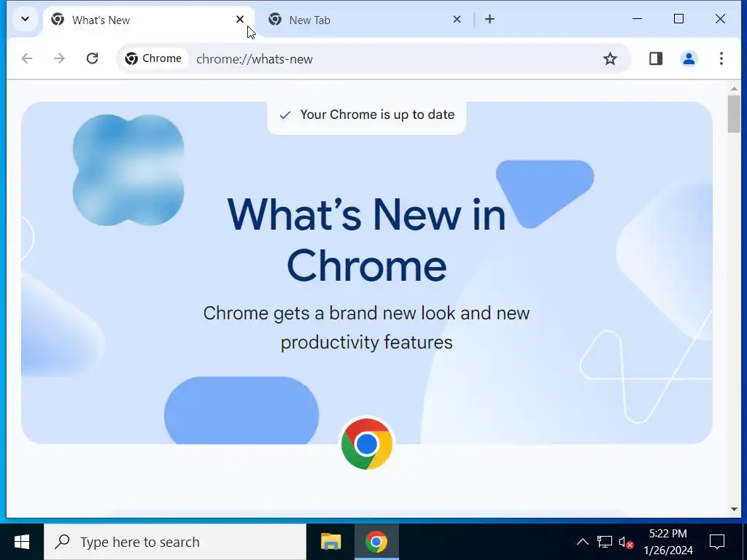The image size is (747, 560).
Task: Show hidden system tray icons
Action: 583,542
